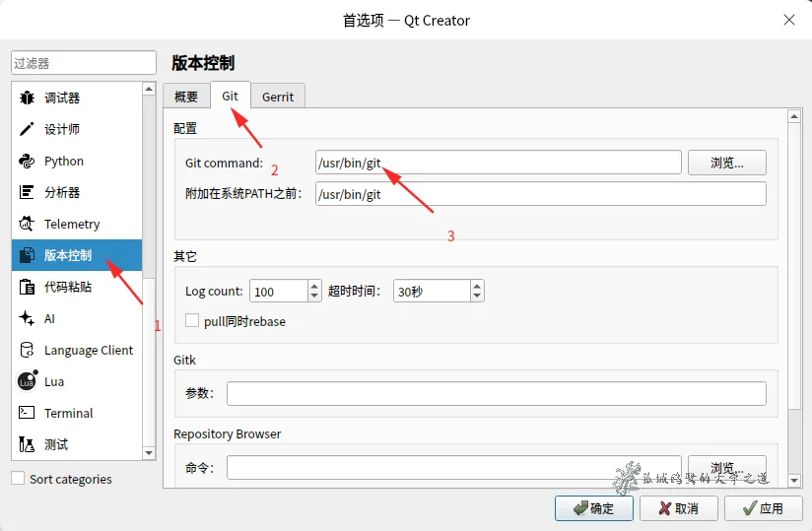This screenshot has width=812, height=531.
Task: Toggle the Sort categories checkbox
Action: pos(18,479)
